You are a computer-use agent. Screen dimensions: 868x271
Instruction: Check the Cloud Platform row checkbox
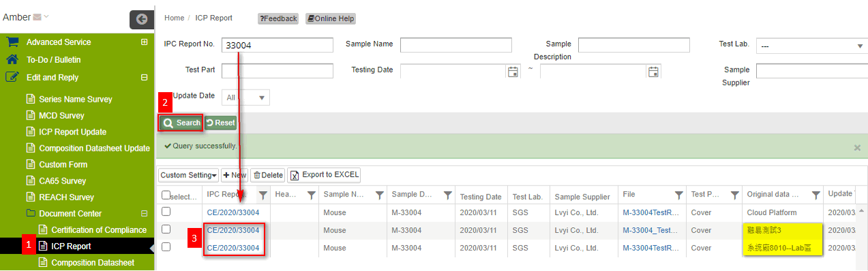[166, 212]
